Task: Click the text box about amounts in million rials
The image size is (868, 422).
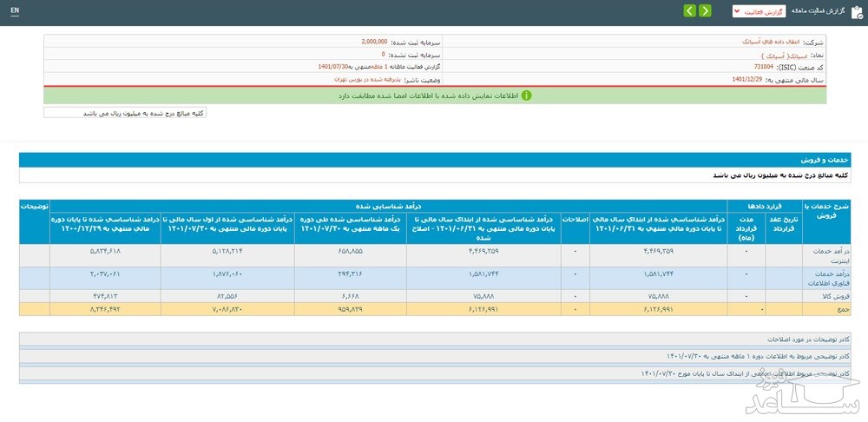Action: point(125,113)
